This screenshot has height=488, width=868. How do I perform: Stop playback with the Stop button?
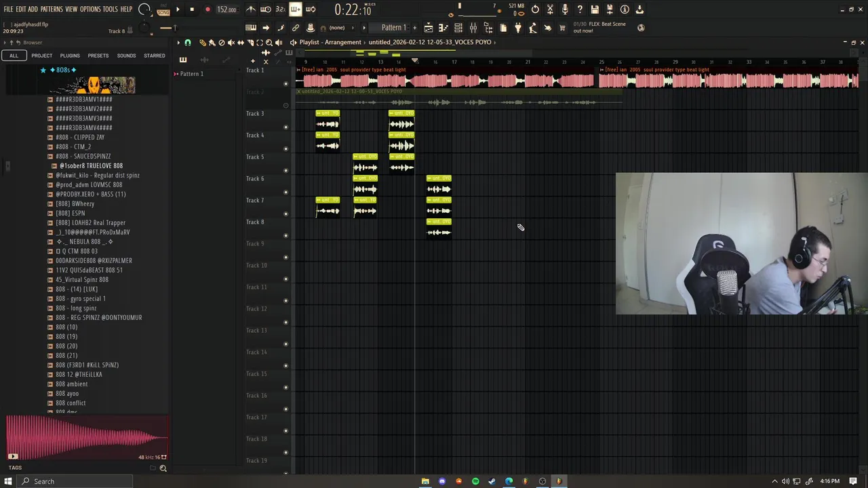(x=192, y=9)
